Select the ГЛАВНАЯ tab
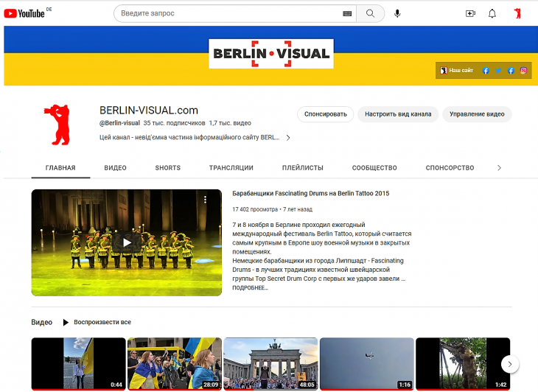This screenshot has width=538, height=392. [x=60, y=168]
